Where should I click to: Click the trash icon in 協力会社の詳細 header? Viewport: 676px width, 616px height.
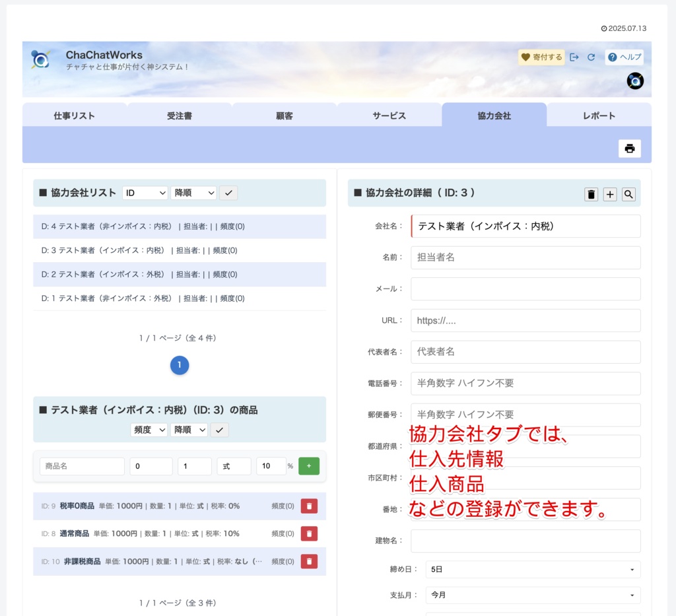click(x=591, y=193)
